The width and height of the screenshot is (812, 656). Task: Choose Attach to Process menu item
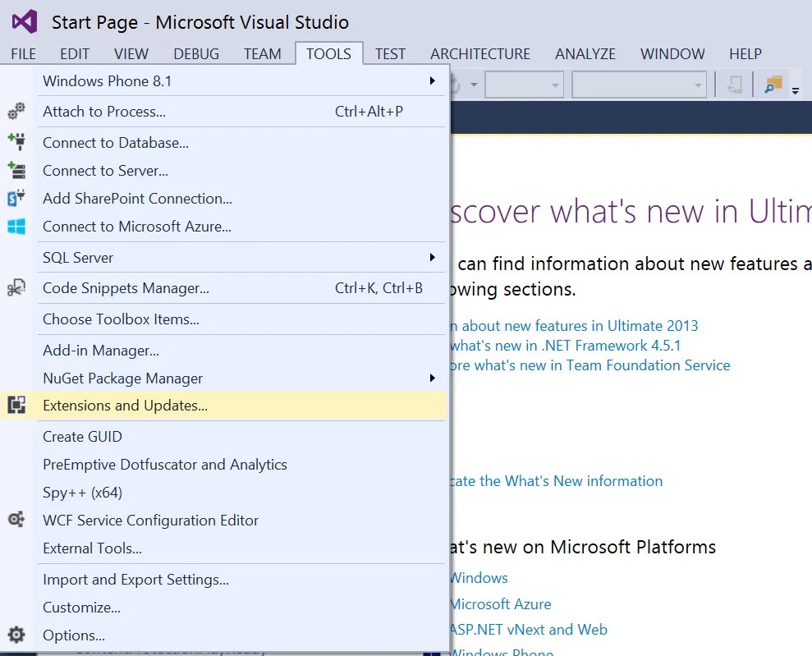[x=223, y=112]
